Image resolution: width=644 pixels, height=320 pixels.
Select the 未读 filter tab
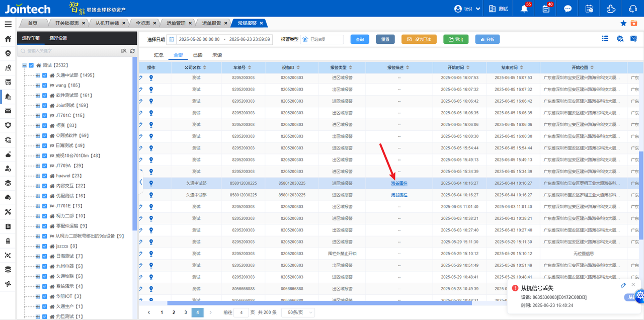[x=217, y=55]
